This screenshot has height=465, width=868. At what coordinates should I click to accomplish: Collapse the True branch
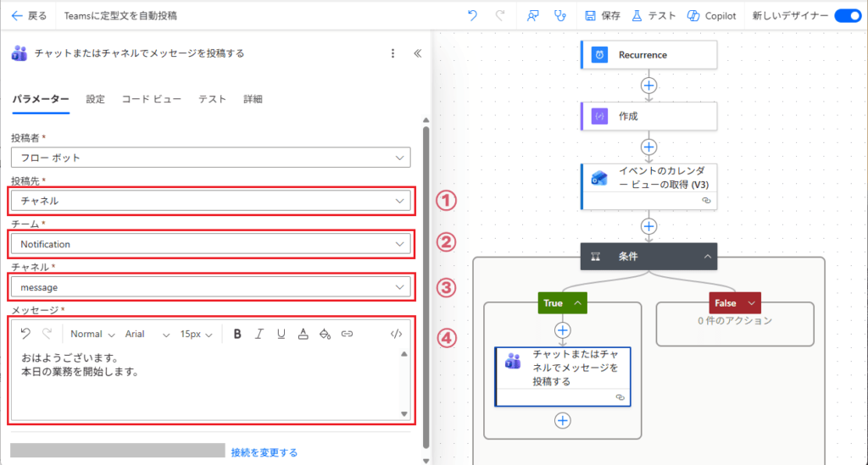pyautogui.click(x=563, y=303)
